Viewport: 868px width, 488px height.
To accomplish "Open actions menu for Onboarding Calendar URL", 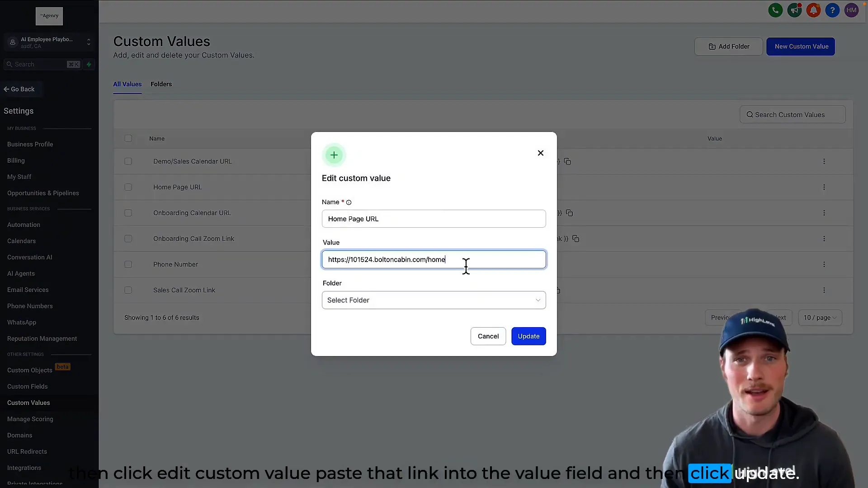I will 824,213.
